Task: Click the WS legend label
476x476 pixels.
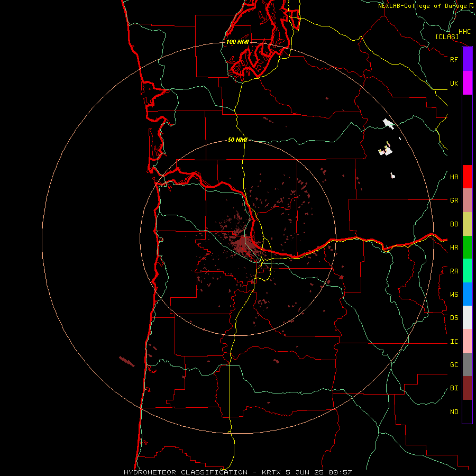Action: [x=454, y=294]
